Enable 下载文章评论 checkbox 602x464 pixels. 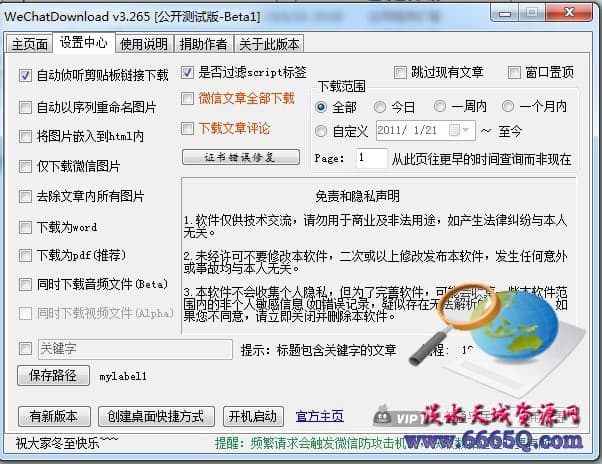click(187, 129)
